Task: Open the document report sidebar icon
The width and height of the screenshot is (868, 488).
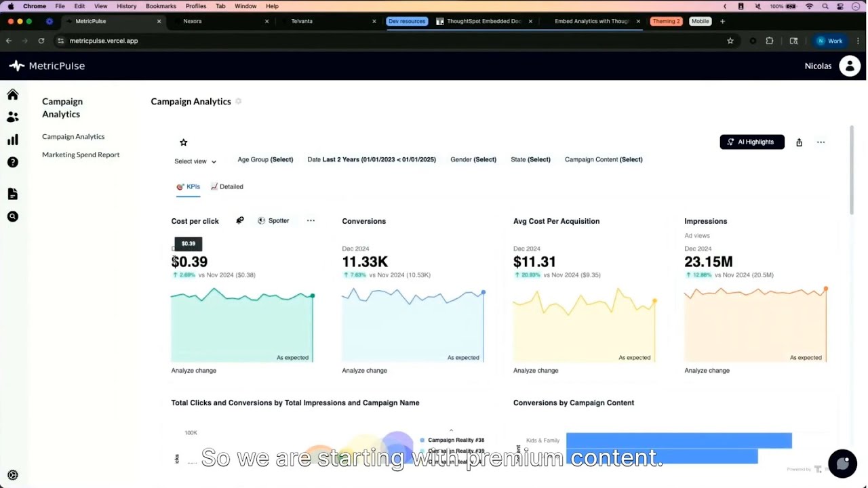Action: (12, 194)
